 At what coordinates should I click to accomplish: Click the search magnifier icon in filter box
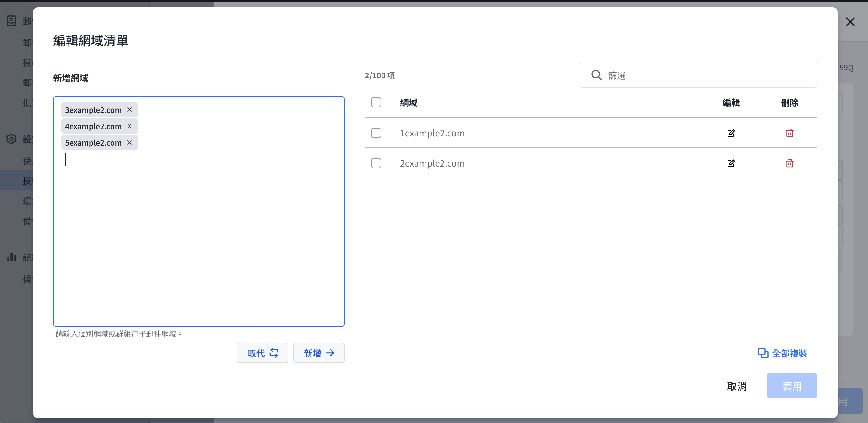click(x=596, y=75)
